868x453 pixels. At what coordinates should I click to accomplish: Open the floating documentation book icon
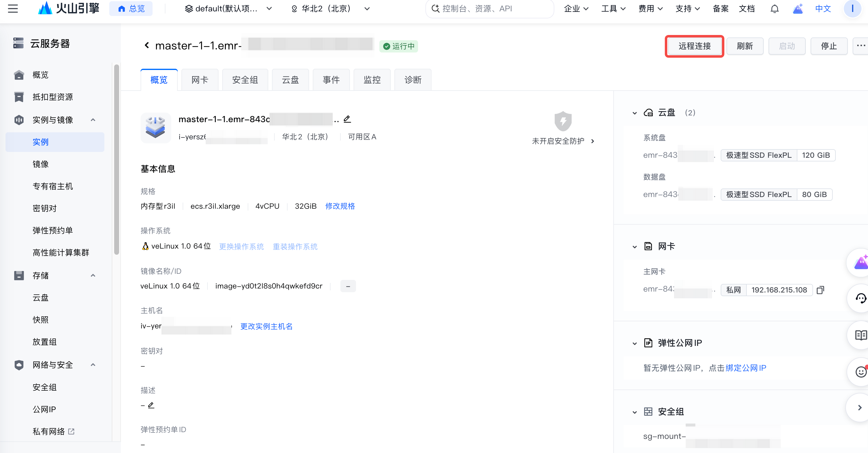tap(860, 335)
